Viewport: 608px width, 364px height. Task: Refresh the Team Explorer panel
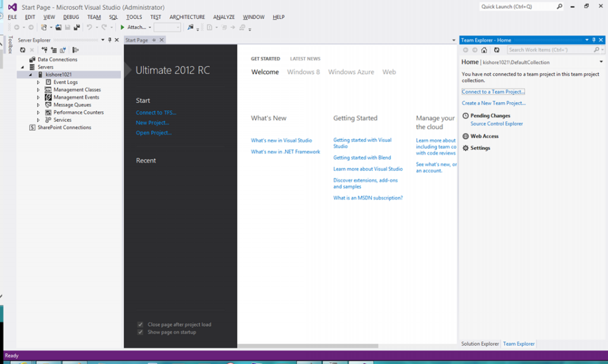coord(497,50)
